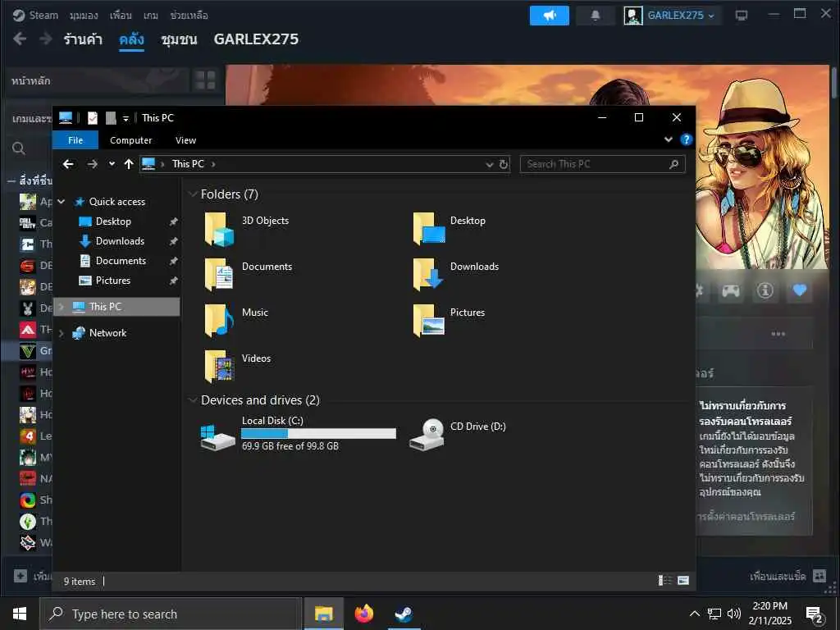Select CD Drive (D:)
This screenshot has width=840, height=630.
click(459, 433)
